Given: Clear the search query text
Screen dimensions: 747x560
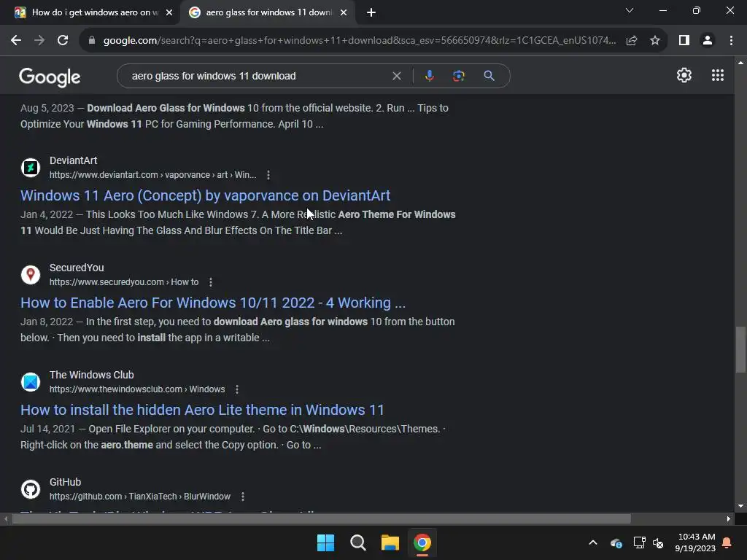Looking at the screenshot, I should pos(396,76).
